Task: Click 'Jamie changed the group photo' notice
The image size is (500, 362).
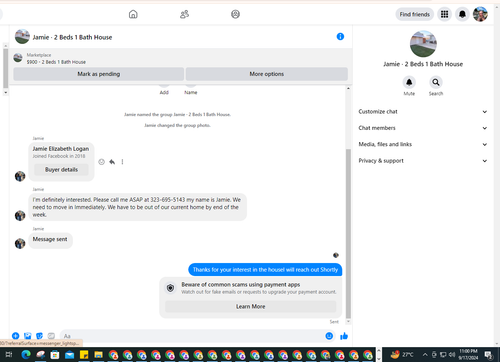Action: click(x=177, y=125)
